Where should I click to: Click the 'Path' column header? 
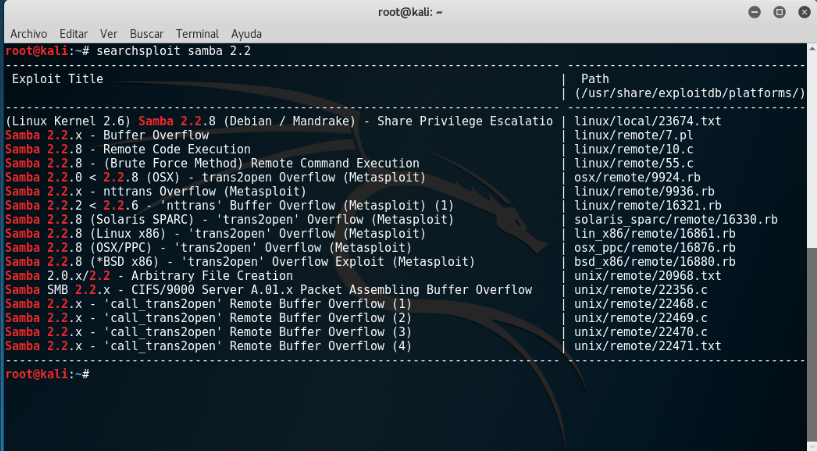pos(595,79)
